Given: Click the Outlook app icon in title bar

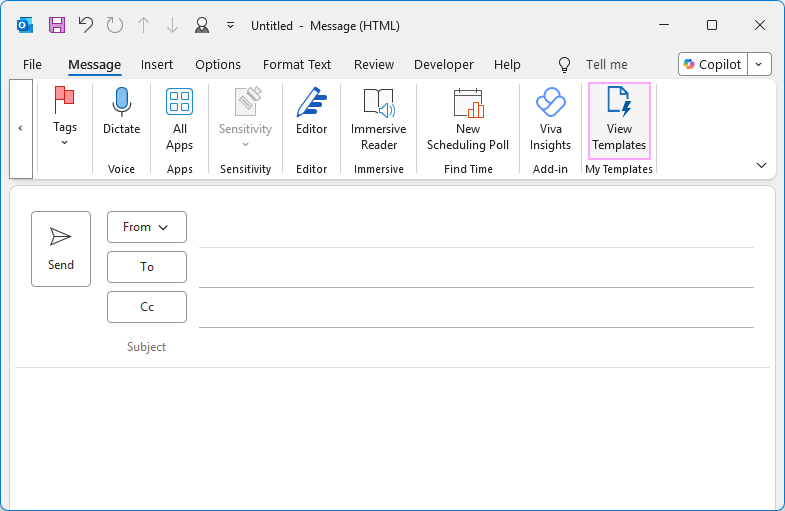Looking at the screenshot, I should click(x=25, y=25).
